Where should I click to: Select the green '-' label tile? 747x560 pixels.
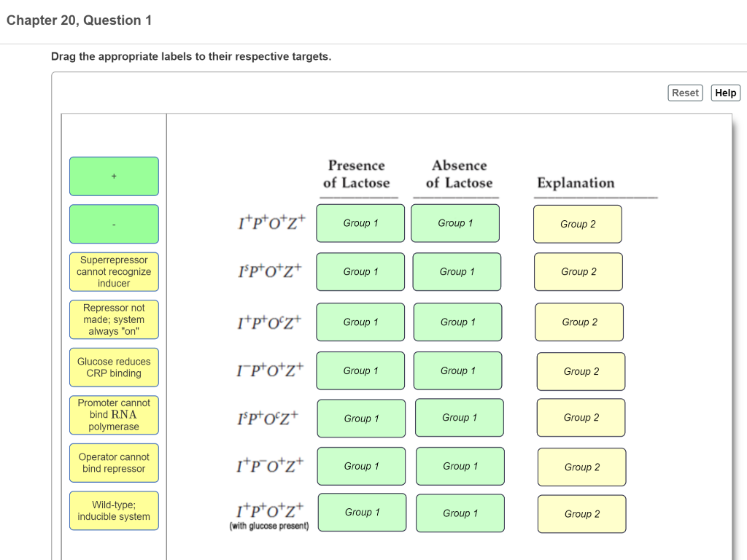point(114,224)
